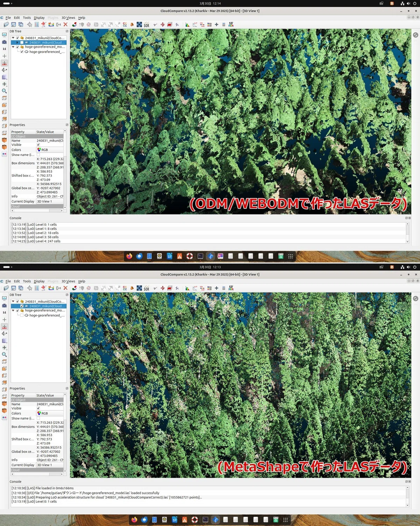Click the camera snapshot icon in ODM/WEBODM window
The height and width of the screenshot is (526, 420).
[x=4, y=42]
